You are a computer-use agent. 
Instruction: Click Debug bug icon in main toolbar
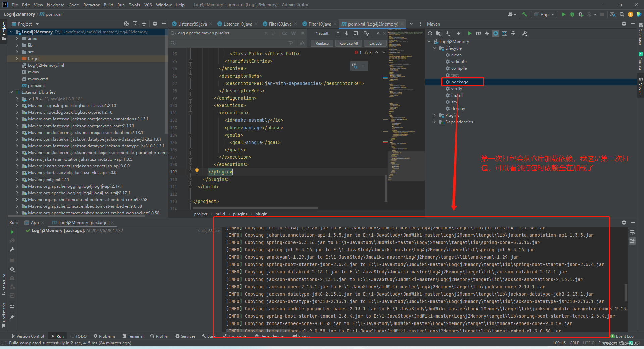(572, 14)
